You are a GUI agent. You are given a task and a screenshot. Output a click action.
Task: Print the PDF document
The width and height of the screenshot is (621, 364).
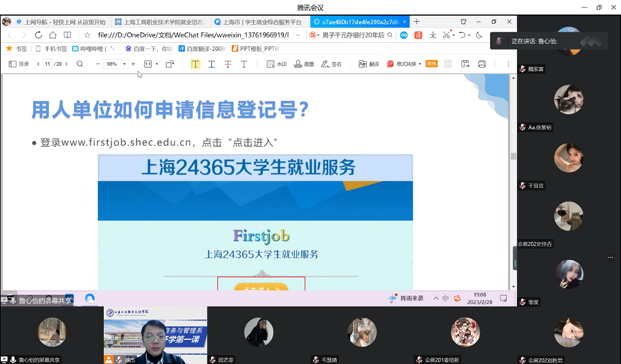point(482,64)
